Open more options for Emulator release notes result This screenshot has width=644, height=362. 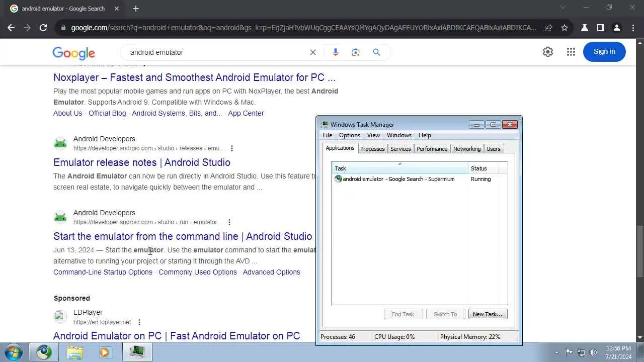(x=232, y=148)
